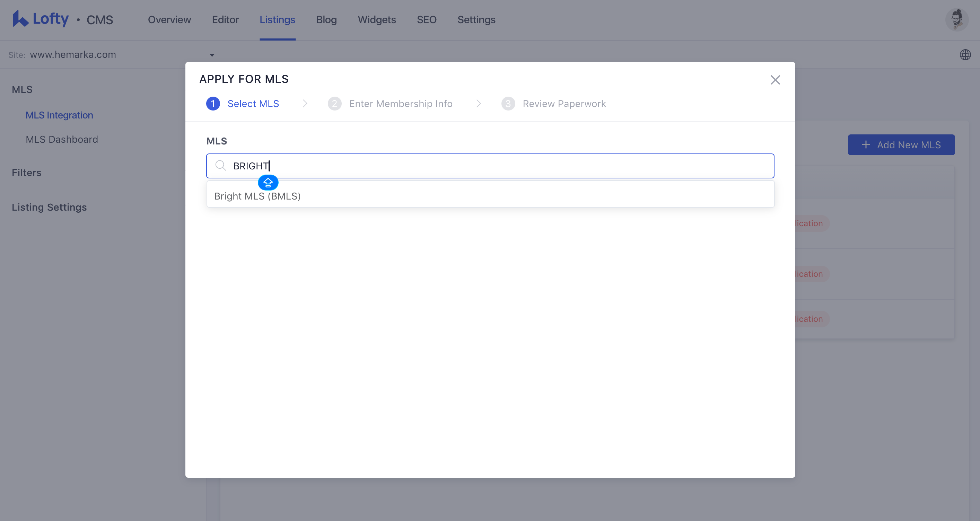Click the Review Paperwork step label
Viewport: 980px width, 521px height.
pos(564,104)
